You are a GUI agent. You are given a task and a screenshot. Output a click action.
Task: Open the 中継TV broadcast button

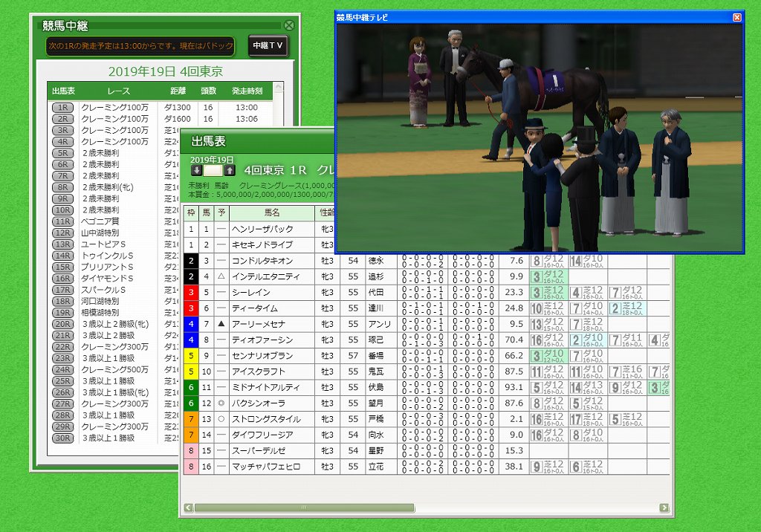click(268, 46)
